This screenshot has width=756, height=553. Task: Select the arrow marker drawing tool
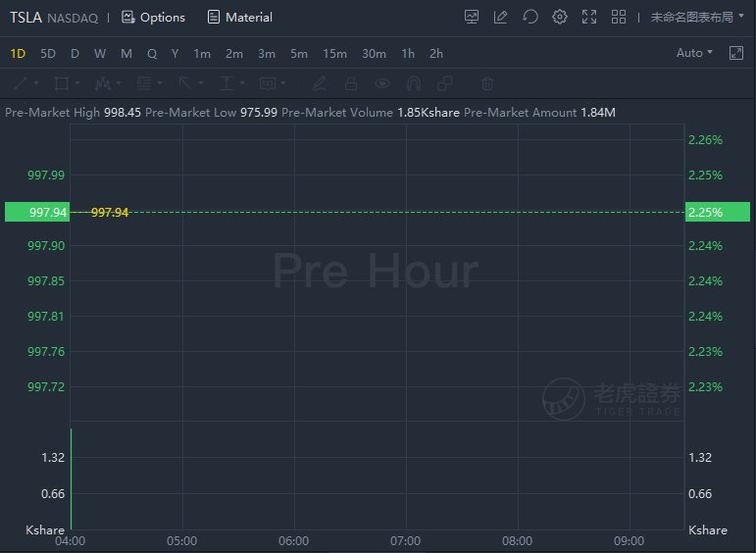coord(185,83)
